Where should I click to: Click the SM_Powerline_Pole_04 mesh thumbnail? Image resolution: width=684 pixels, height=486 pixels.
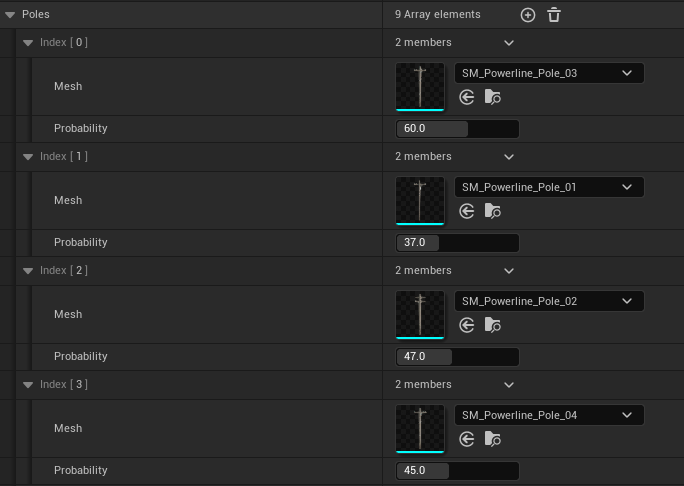tap(420, 428)
